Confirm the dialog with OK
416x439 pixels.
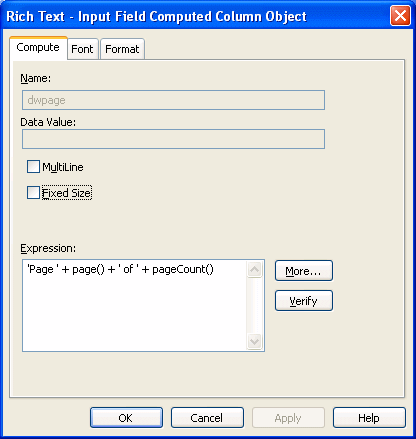126,417
